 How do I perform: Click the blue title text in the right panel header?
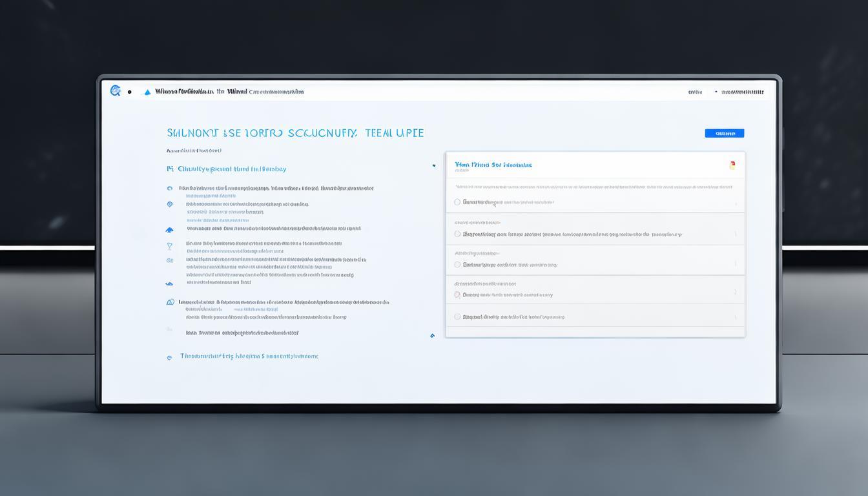pos(493,165)
